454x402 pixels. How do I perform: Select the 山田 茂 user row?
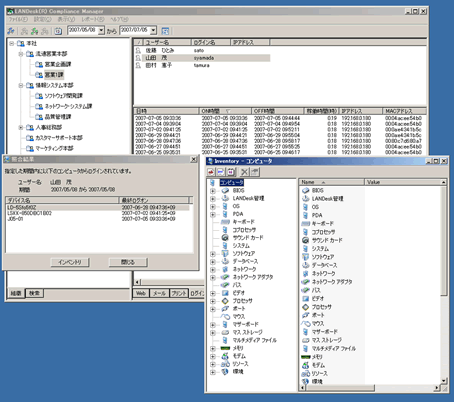[202, 58]
